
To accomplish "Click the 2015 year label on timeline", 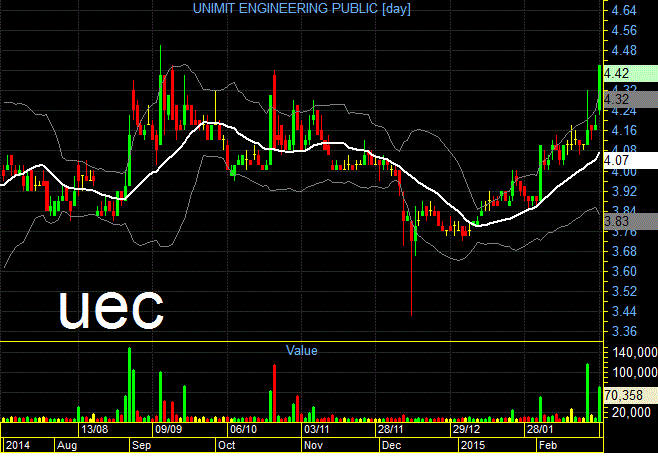I will [x=473, y=445].
